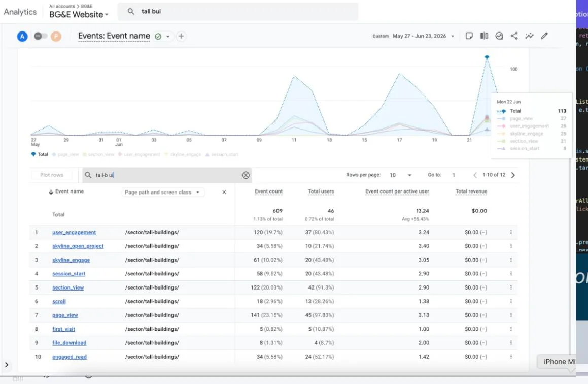Viewport: 588px width, 384px height.
Task: Toggle session_start series in chart legend
Action: click(222, 154)
